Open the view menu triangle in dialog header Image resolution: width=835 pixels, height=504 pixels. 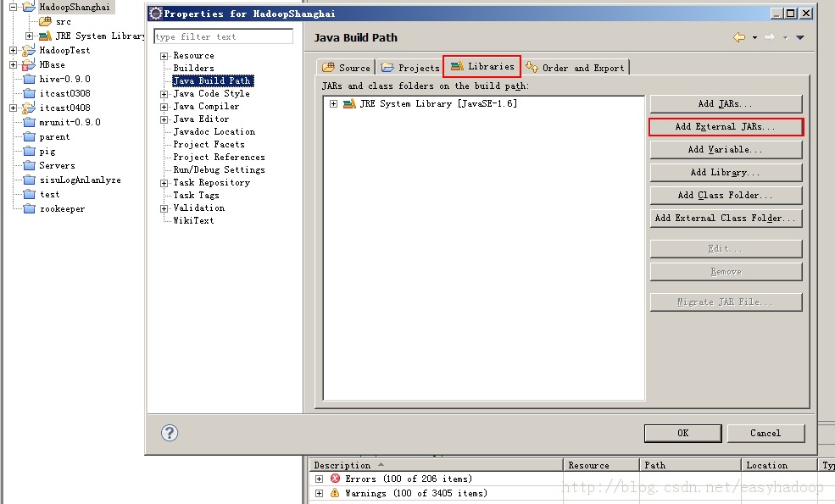tap(800, 38)
